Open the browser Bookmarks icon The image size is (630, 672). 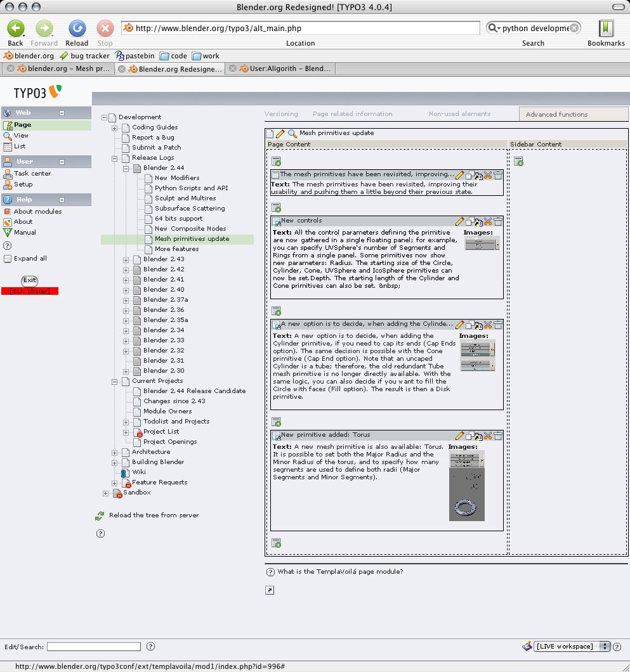(605, 29)
